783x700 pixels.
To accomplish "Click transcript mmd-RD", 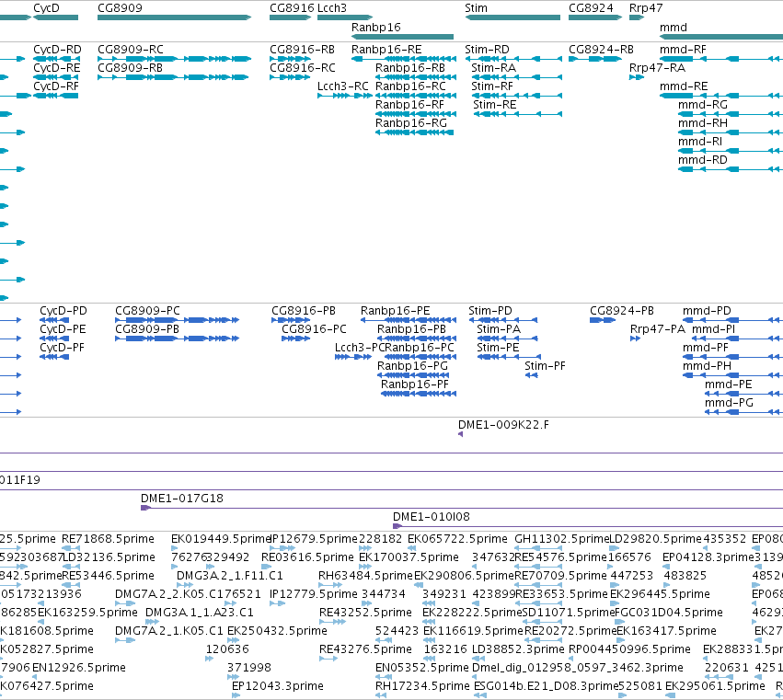I will pos(731,169).
